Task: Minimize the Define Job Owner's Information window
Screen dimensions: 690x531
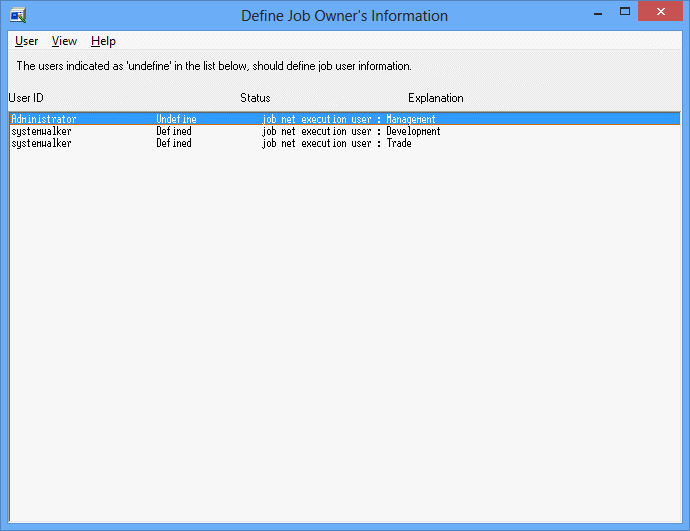Action: pos(598,13)
